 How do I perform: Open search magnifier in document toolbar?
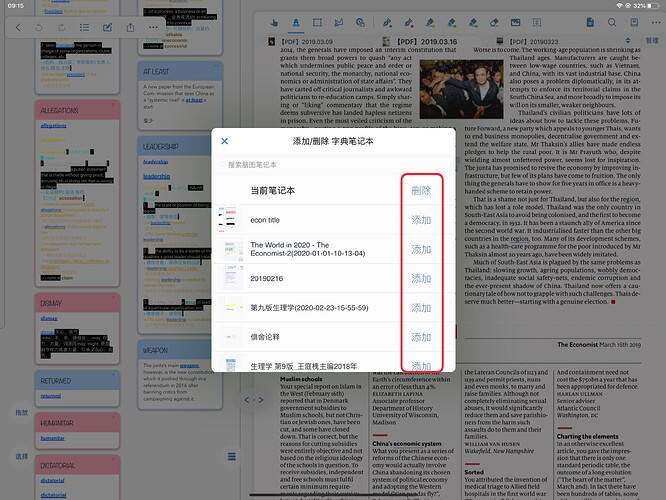(612, 23)
